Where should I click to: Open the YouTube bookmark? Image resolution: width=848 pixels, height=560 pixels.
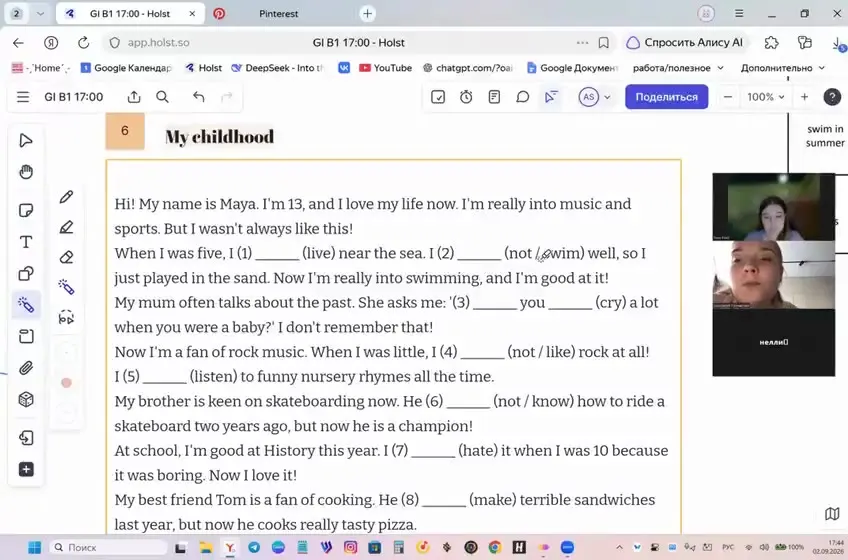click(x=386, y=68)
